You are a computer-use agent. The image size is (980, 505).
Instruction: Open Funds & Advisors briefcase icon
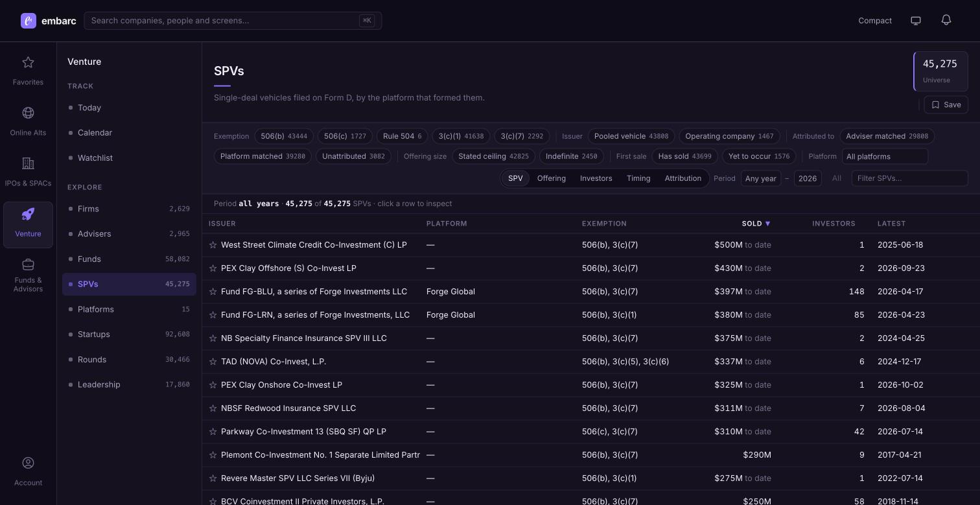[x=28, y=264]
